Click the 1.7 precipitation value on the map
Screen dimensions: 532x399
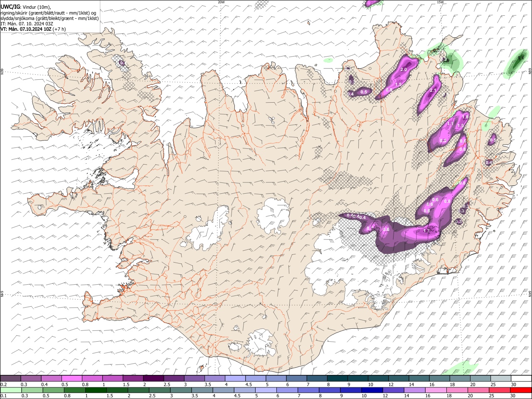tap(426, 231)
